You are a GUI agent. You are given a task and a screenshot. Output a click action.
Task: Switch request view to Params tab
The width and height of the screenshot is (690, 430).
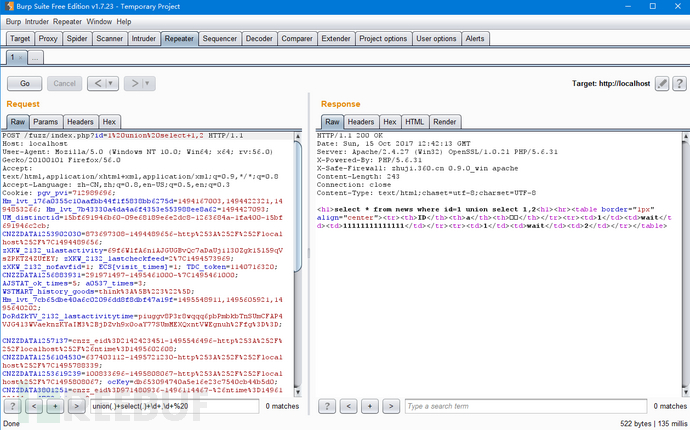pos(46,122)
